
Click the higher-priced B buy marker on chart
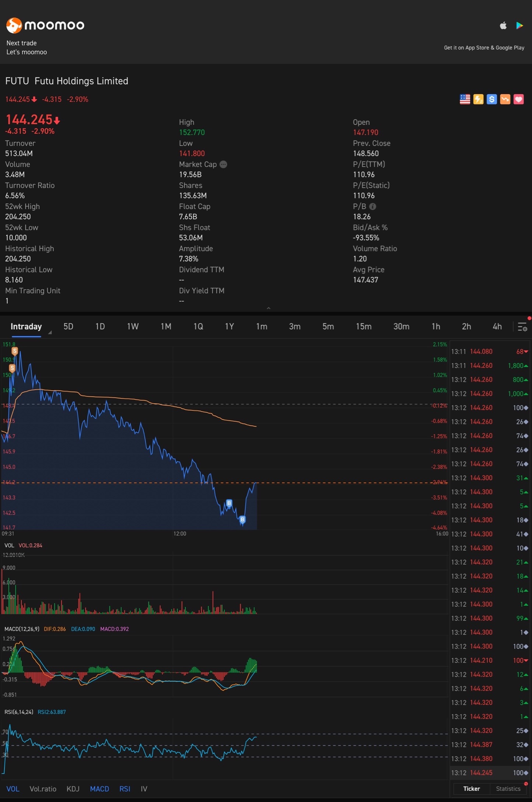229,503
